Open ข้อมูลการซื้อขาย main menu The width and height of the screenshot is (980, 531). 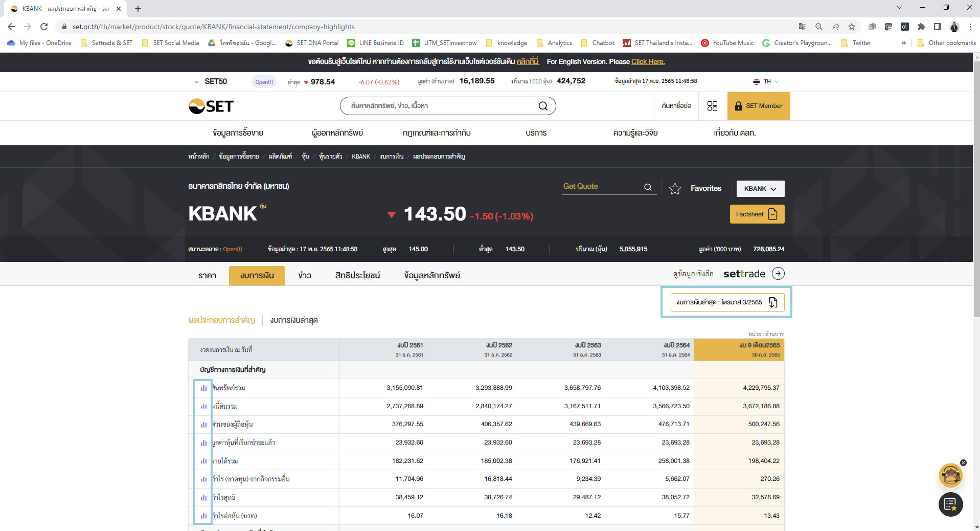coord(238,133)
